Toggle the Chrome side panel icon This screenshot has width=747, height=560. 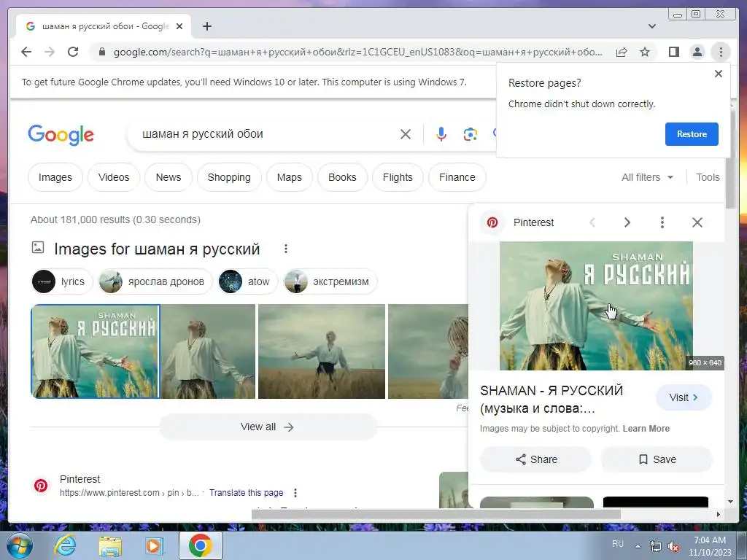pyautogui.click(x=673, y=52)
